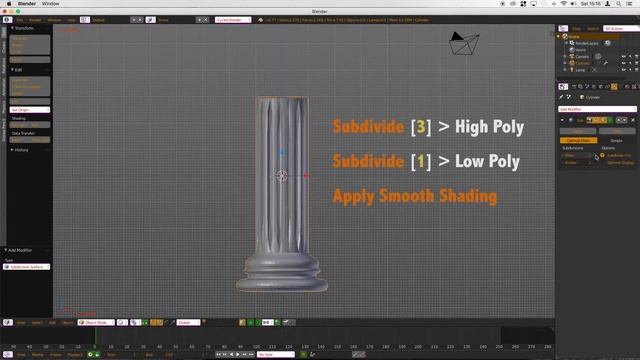Adjust the View subdivisions field
Image resolution: width=640 pixels, height=360 pixels.
[577, 156]
